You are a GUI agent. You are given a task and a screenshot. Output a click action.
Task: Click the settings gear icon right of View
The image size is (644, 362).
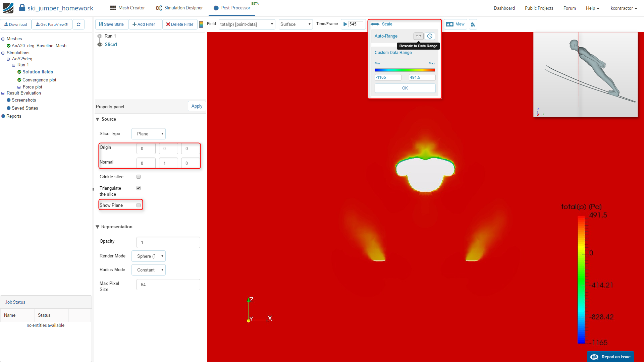(x=473, y=24)
